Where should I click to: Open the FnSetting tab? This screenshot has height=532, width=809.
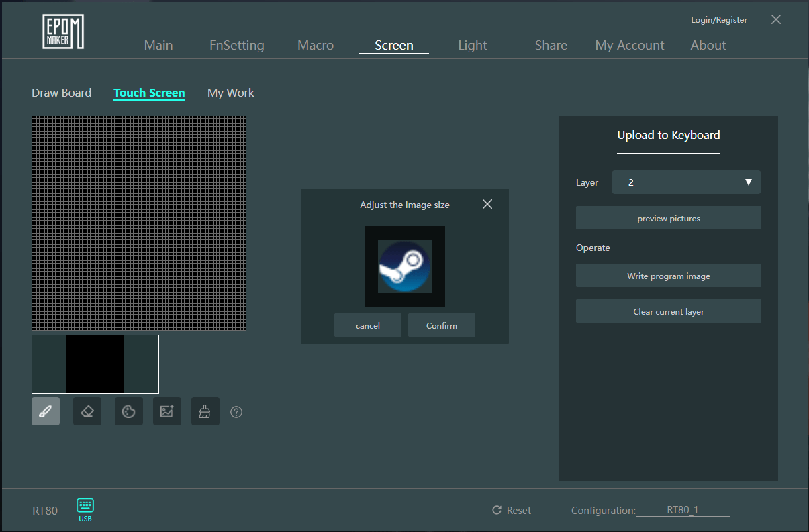coord(237,45)
